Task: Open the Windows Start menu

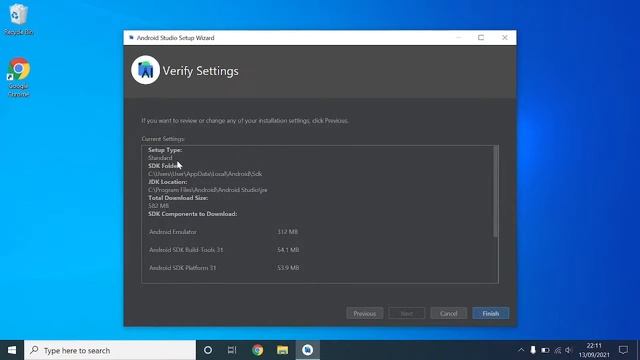Action: click(x=12, y=350)
